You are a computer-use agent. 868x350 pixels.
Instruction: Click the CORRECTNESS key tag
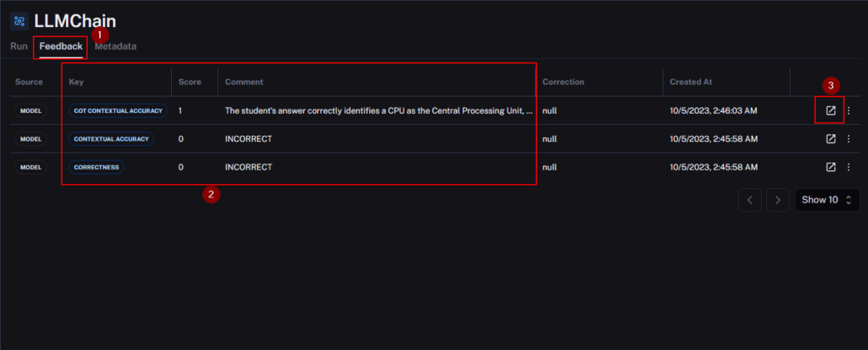(x=96, y=167)
